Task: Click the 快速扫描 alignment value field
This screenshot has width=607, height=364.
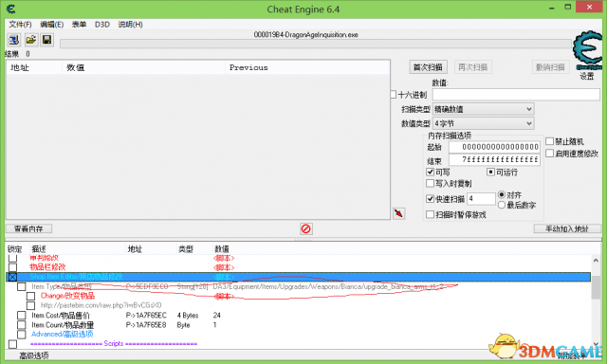Action: (x=481, y=199)
